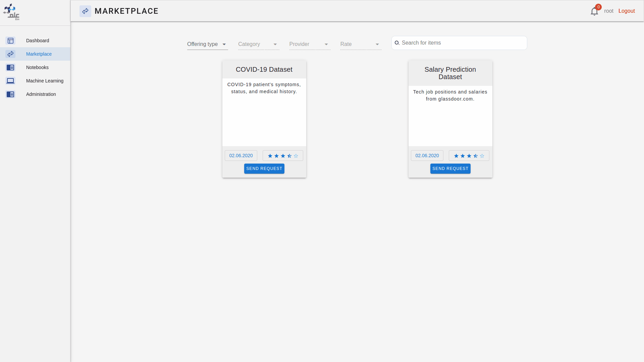Open the Provider filter dropdown
The height and width of the screenshot is (362, 644).
tap(309, 44)
